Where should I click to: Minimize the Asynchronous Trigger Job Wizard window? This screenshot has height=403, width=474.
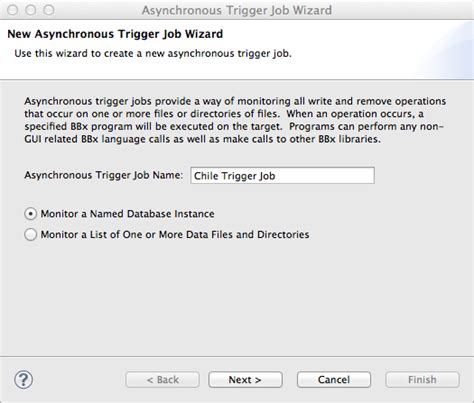(31, 10)
